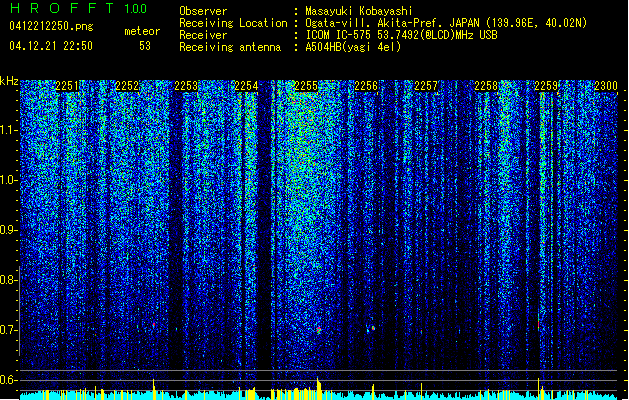Click the 2258 time marker
Image resolution: width=629 pixels, height=400 pixels.
pos(486,86)
